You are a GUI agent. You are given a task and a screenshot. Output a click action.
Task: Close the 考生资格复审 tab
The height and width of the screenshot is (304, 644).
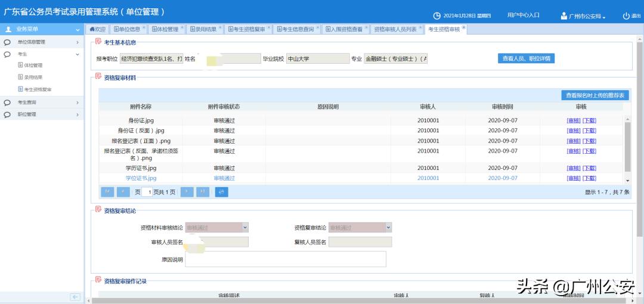pyautogui.click(x=269, y=27)
